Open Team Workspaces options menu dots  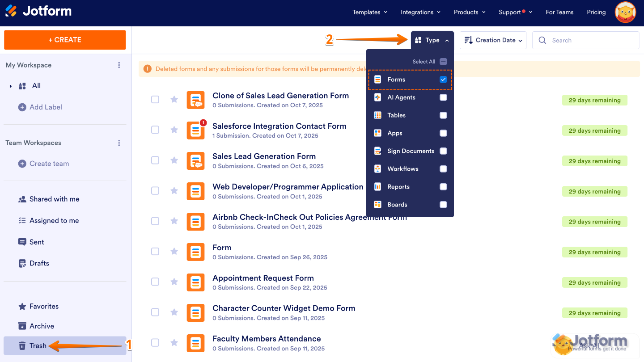[x=119, y=143]
